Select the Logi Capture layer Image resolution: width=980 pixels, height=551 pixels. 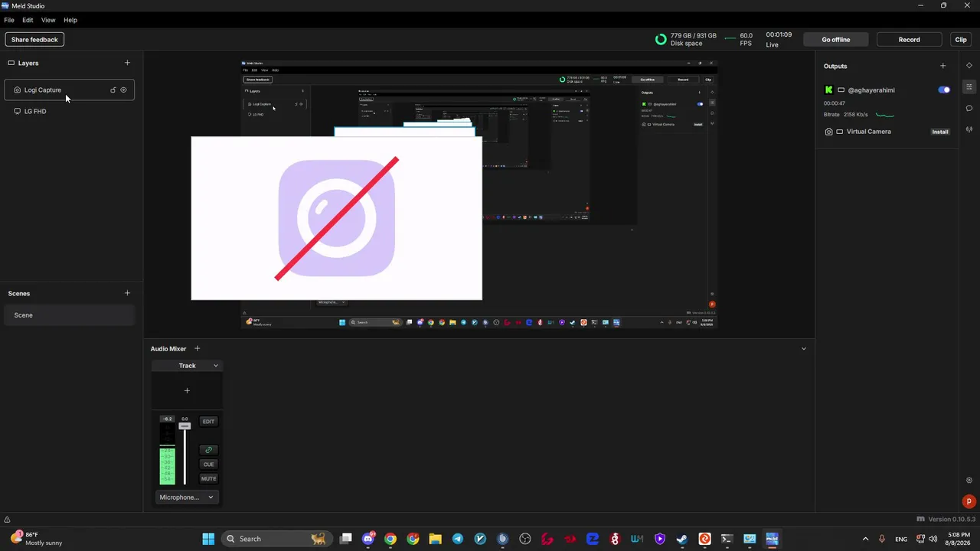point(70,90)
